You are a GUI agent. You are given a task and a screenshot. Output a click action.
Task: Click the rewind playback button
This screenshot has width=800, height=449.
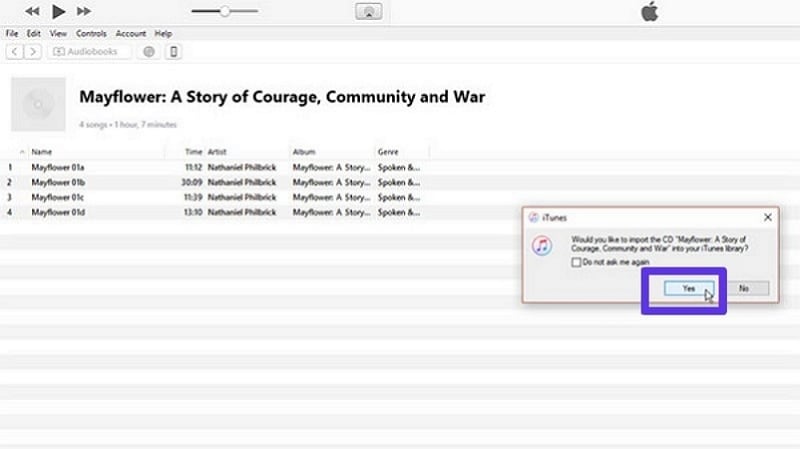tap(32, 11)
